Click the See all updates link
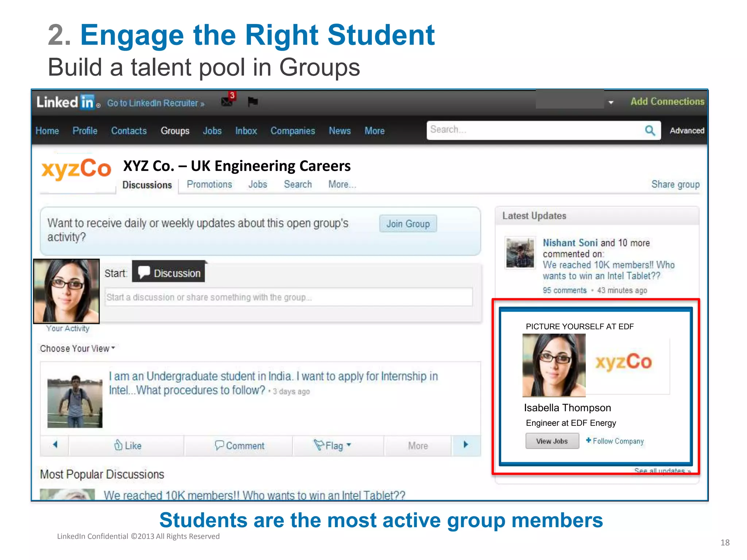The image size is (747, 560). coord(662,471)
